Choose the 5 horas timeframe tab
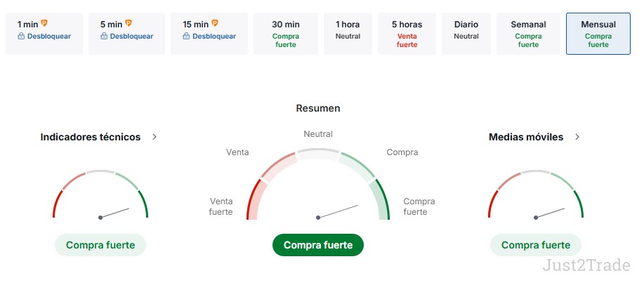Screen dimensions: 644x285 (407, 33)
